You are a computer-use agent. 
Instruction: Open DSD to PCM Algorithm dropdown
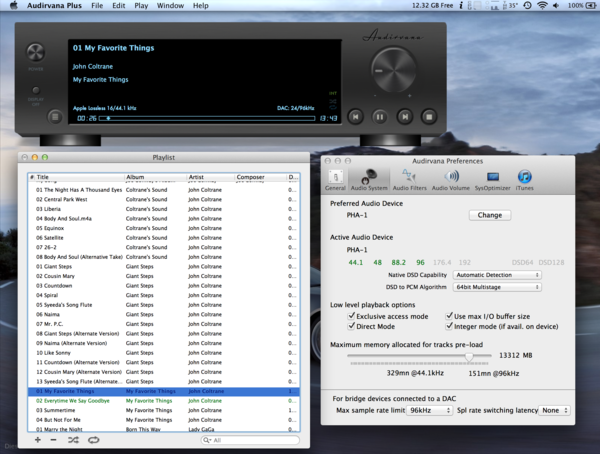click(497, 287)
